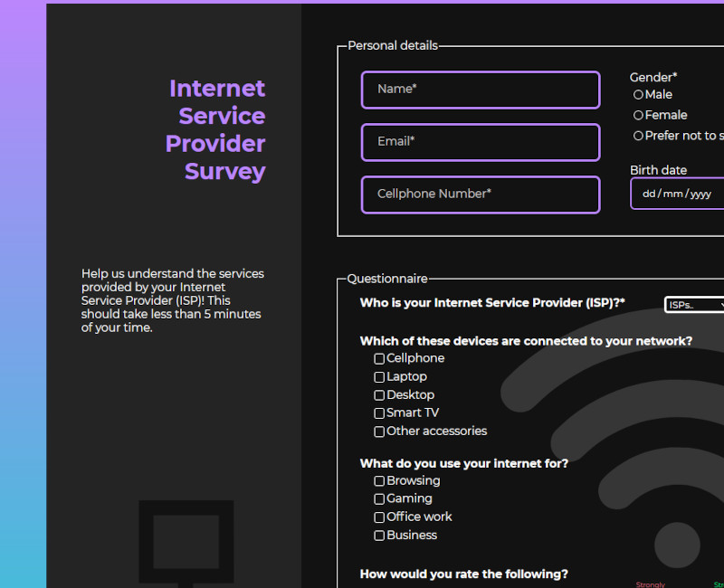
Task: Choose Prefer not to say radio button
Action: tap(638, 136)
